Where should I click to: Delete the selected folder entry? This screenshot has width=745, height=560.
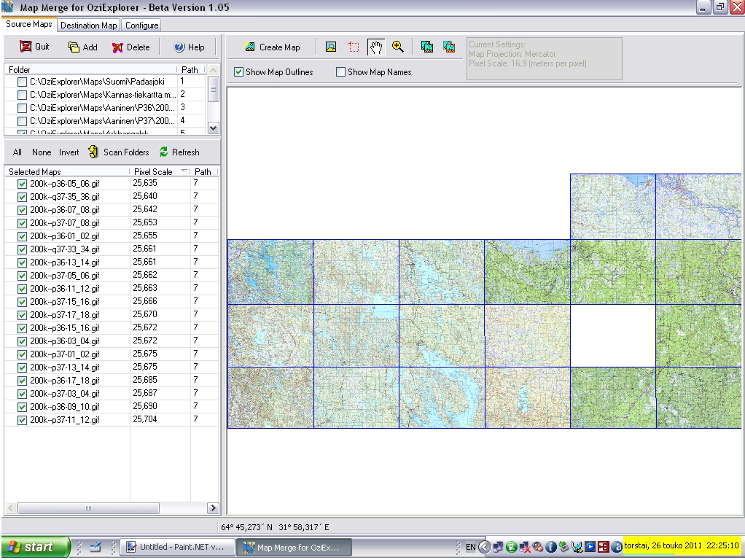click(x=130, y=47)
